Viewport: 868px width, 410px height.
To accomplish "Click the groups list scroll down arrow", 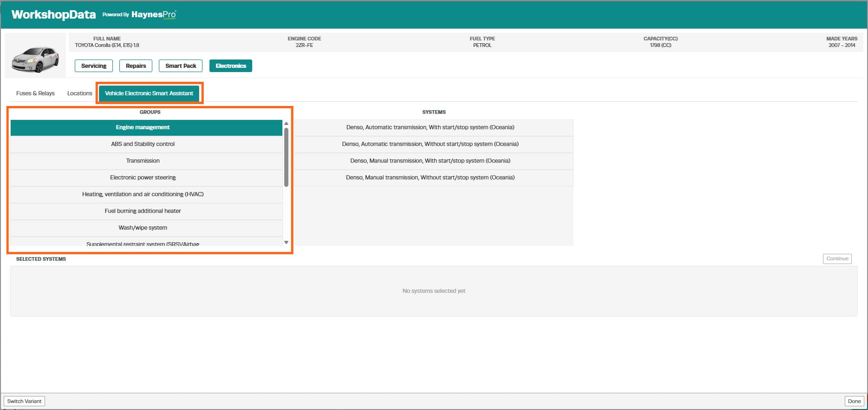I will (286, 242).
